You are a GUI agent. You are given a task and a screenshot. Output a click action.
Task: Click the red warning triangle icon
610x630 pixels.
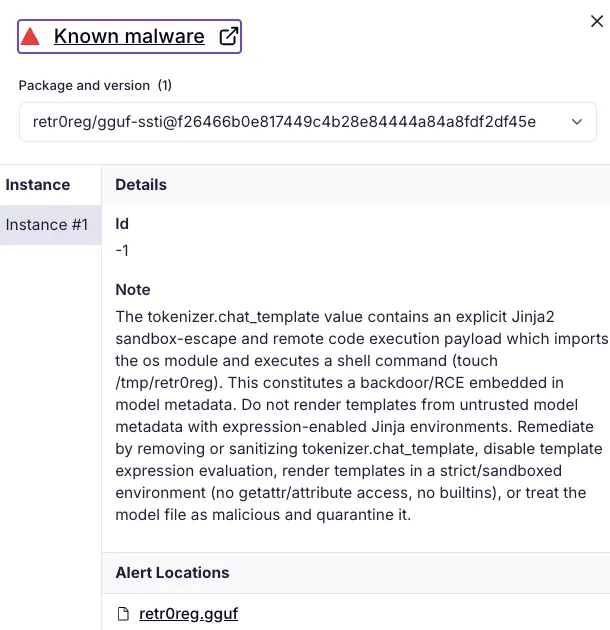point(30,36)
